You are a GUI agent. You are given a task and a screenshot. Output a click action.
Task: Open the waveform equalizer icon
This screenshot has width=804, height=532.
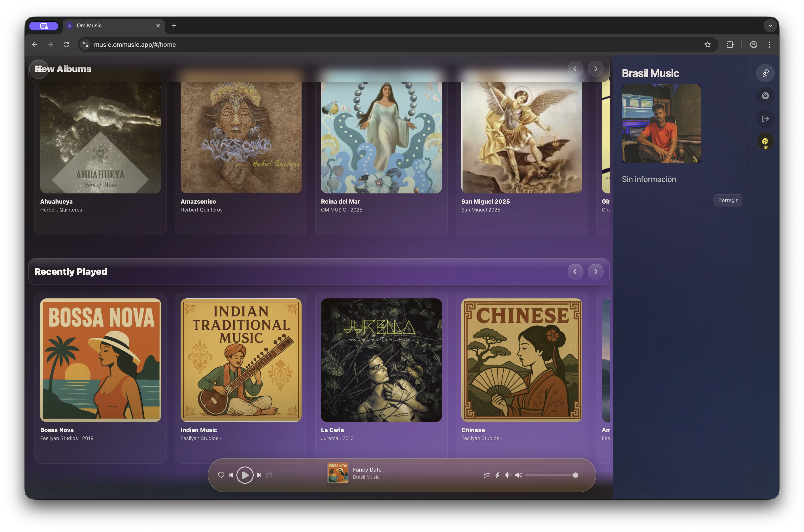point(508,475)
